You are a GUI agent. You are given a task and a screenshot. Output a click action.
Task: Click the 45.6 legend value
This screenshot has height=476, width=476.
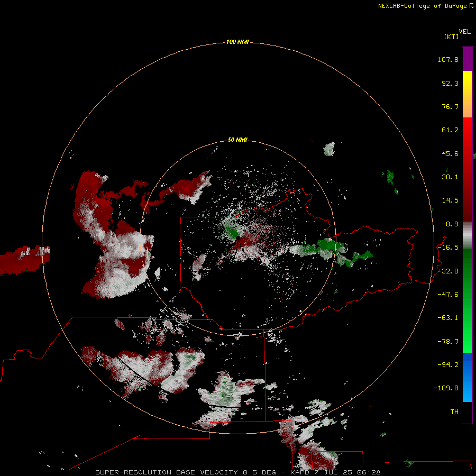[x=450, y=153]
